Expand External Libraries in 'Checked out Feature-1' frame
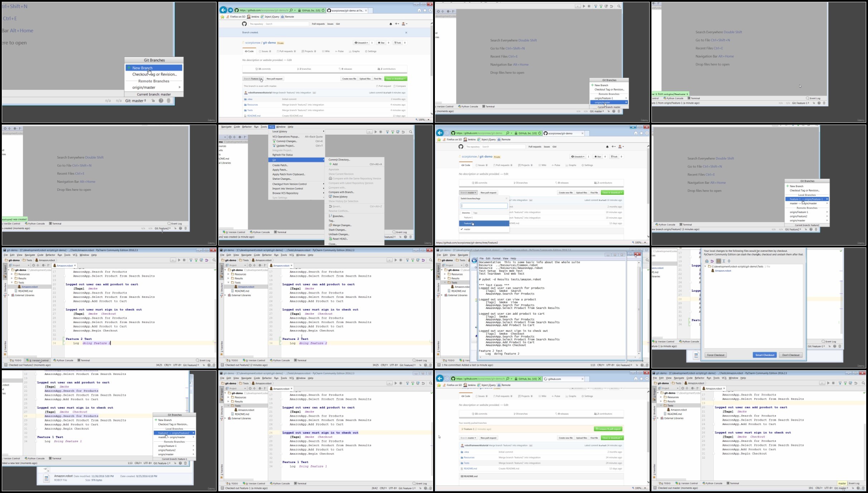Screen dimensions: 868x493 click(x=225, y=419)
